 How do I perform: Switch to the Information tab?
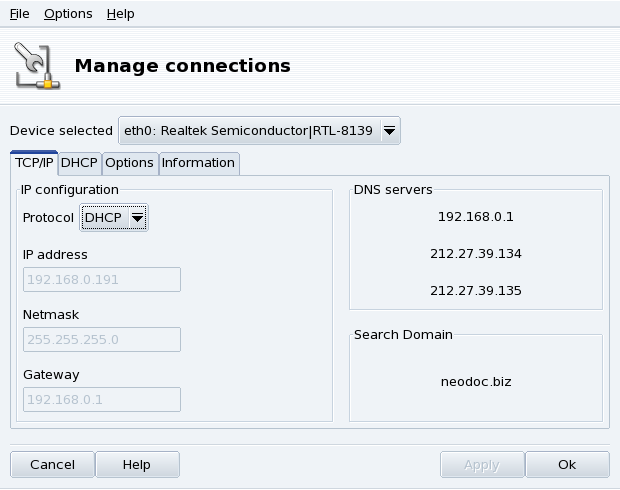point(198,162)
